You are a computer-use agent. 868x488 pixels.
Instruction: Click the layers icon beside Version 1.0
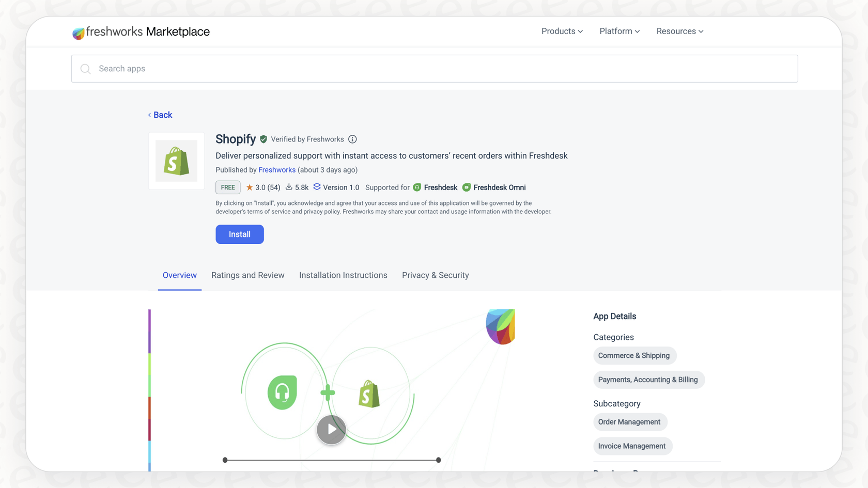click(x=317, y=187)
